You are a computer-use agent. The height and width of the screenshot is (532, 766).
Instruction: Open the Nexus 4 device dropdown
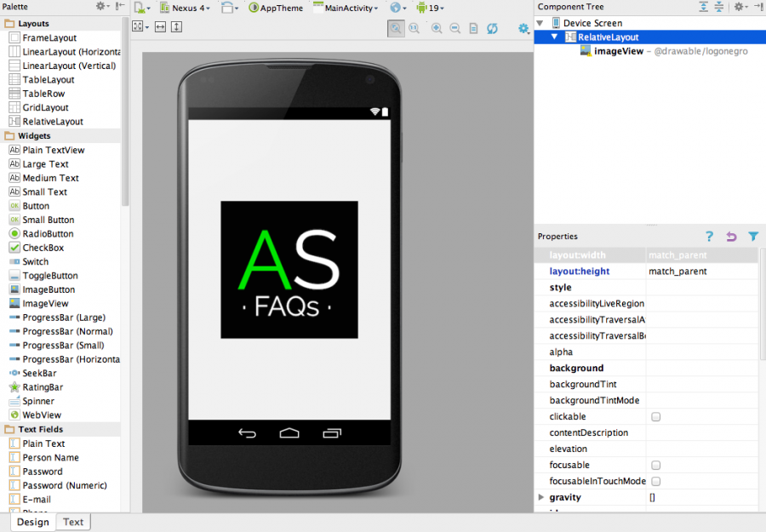coord(186,8)
